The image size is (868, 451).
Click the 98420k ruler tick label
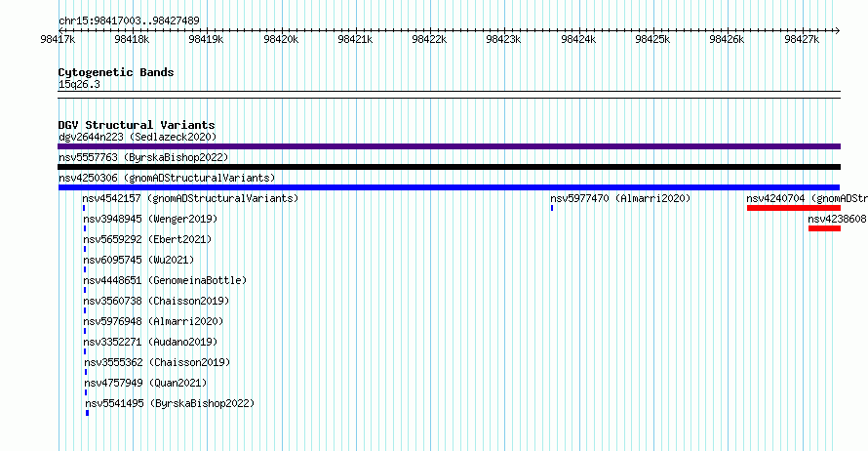[x=281, y=39]
